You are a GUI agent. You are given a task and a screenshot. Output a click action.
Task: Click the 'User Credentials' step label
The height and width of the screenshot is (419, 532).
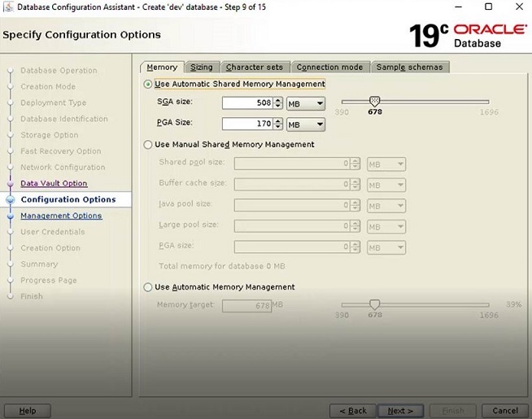pyautogui.click(x=53, y=232)
